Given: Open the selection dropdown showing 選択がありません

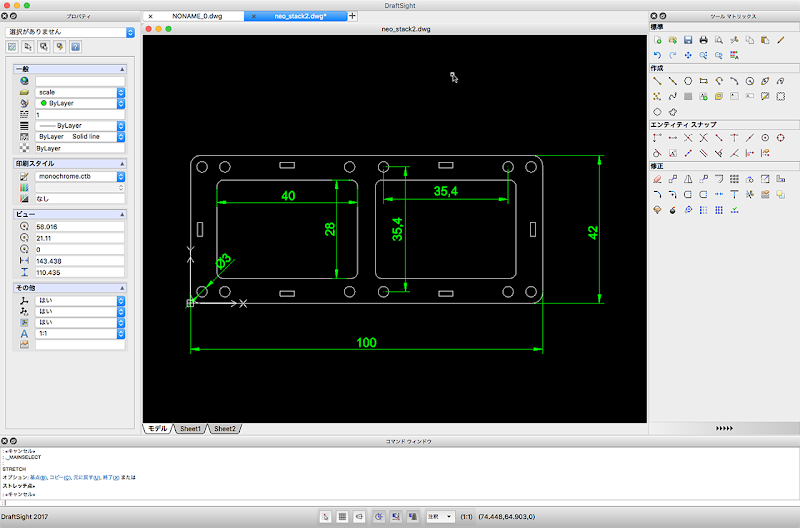Looking at the screenshot, I should 70,32.
